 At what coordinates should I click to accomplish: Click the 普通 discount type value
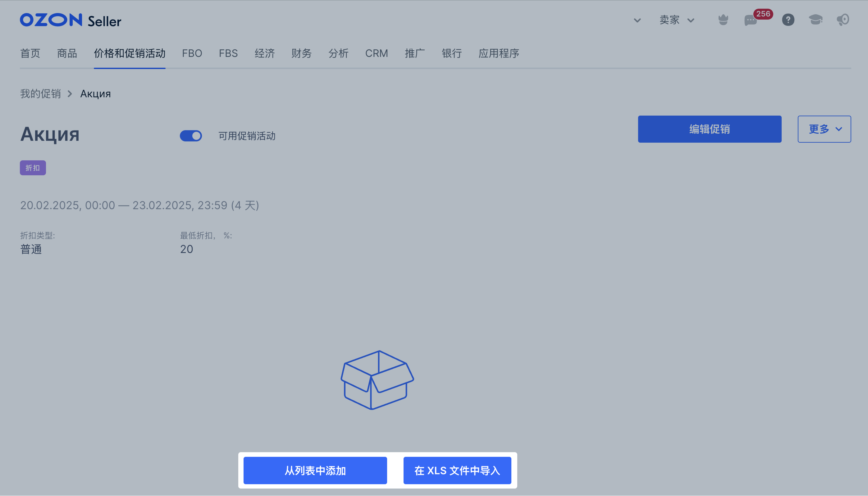tap(31, 249)
